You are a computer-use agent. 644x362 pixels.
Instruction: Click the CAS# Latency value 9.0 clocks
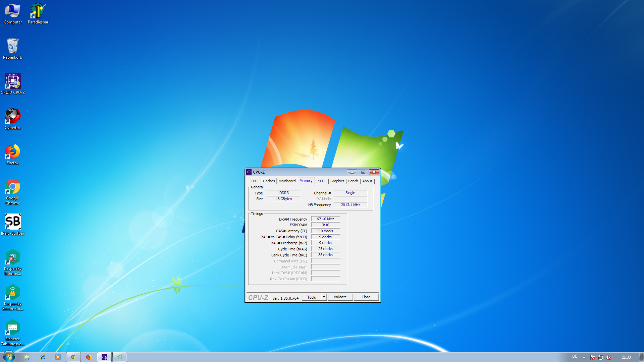coord(325,231)
